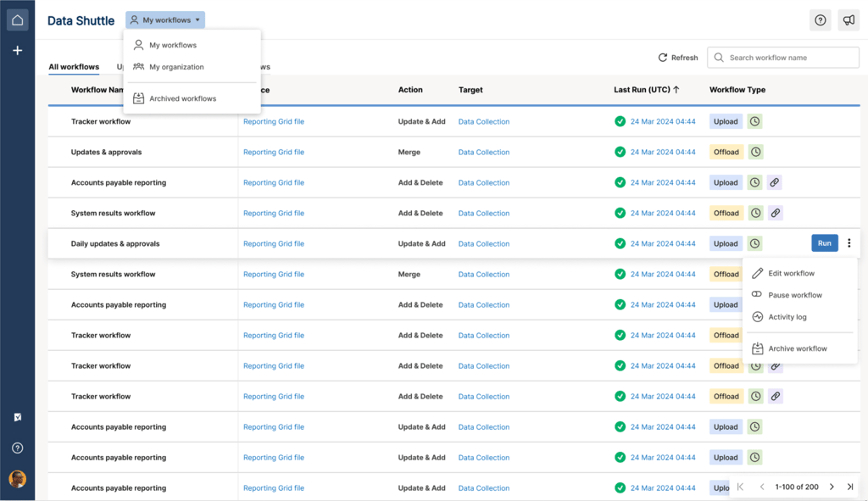
Task: Click the question mark icon at sidebar bottom
Action: tap(17, 448)
